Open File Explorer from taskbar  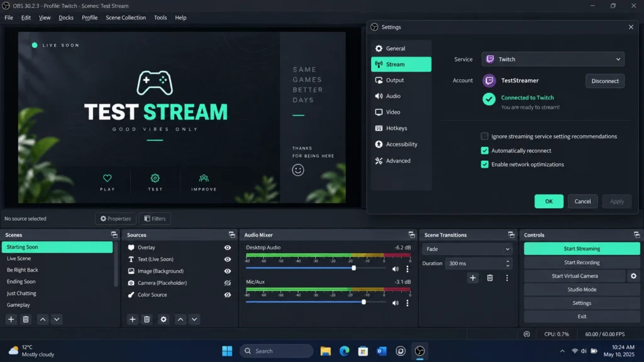[x=326, y=351]
